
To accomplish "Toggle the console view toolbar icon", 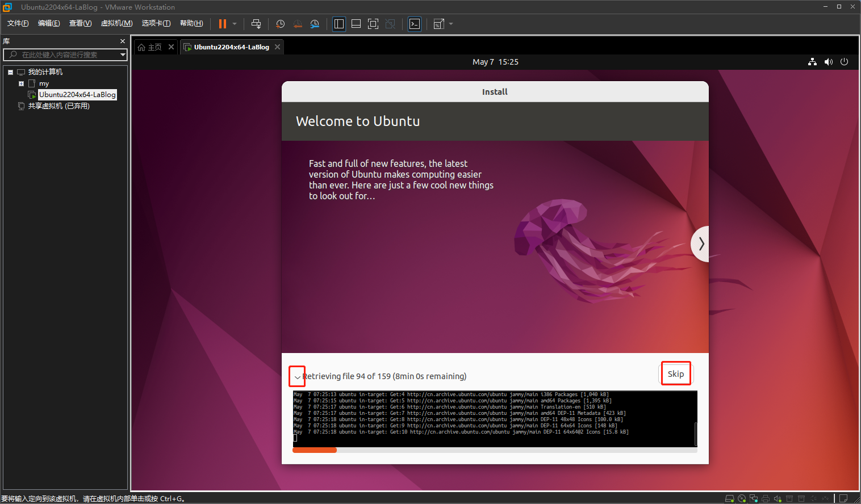I will click(415, 24).
